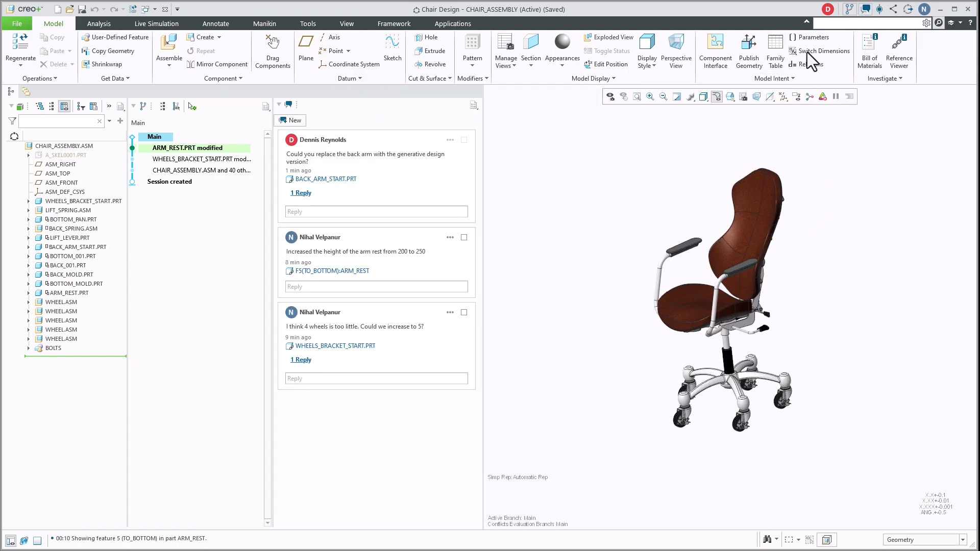
Task: Toggle the Layer tree tab icon
Action: pyautogui.click(x=26, y=91)
